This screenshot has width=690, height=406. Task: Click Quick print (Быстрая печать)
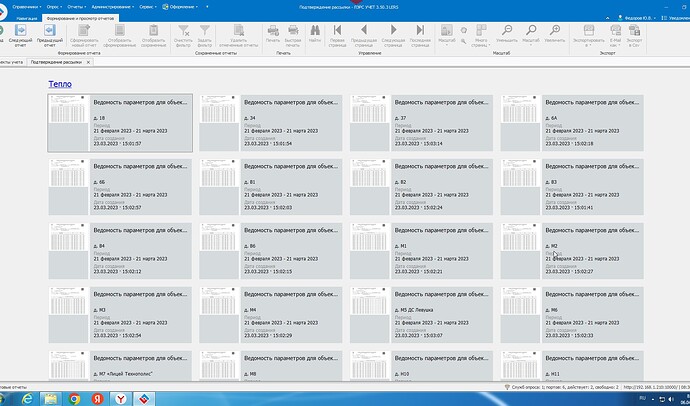[x=293, y=35]
